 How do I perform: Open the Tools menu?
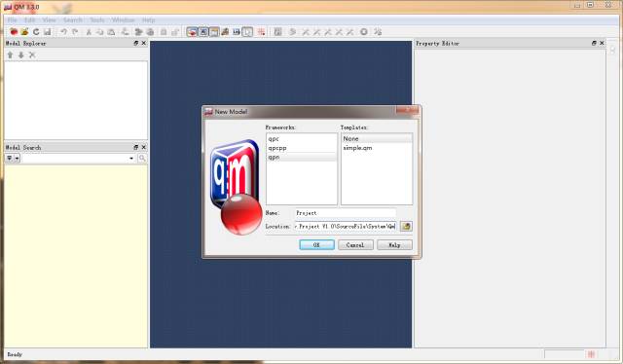(x=97, y=19)
